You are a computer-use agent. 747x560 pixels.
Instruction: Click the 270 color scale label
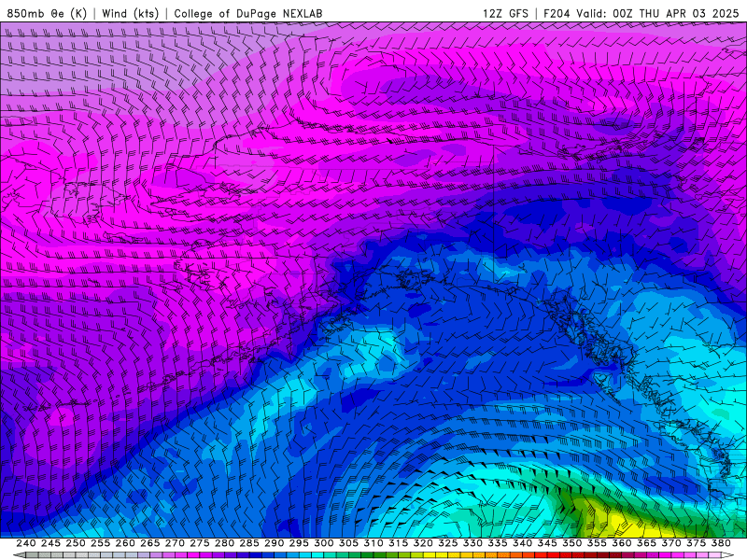point(175,543)
